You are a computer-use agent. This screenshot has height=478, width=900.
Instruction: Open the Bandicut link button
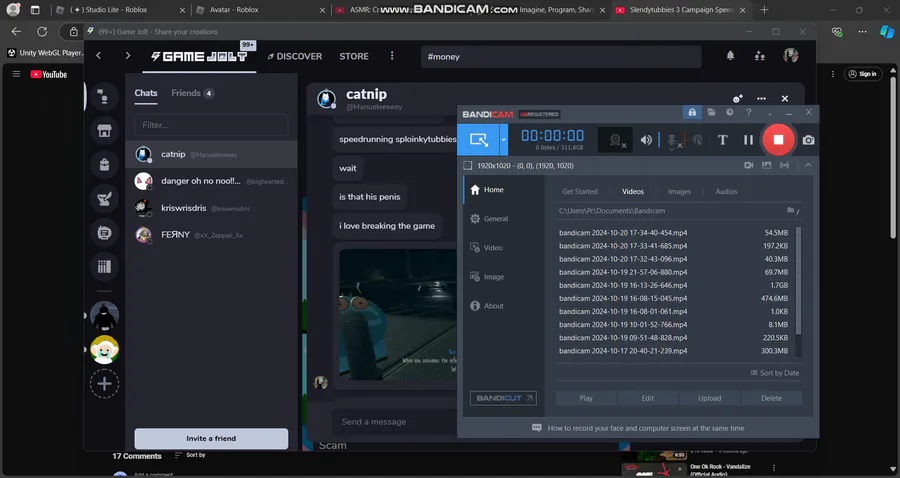[503, 398]
